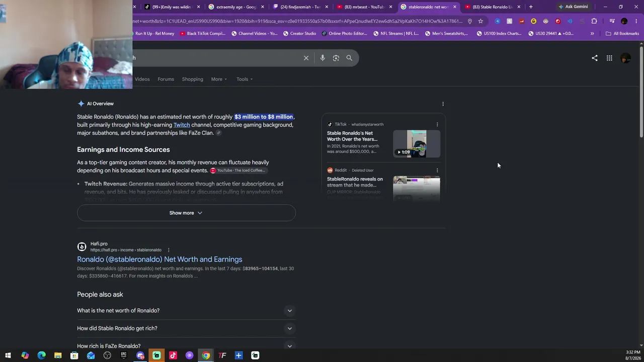This screenshot has width=644, height=362.
Task: Click the Chrome address bar URL
Action: coord(298,21)
